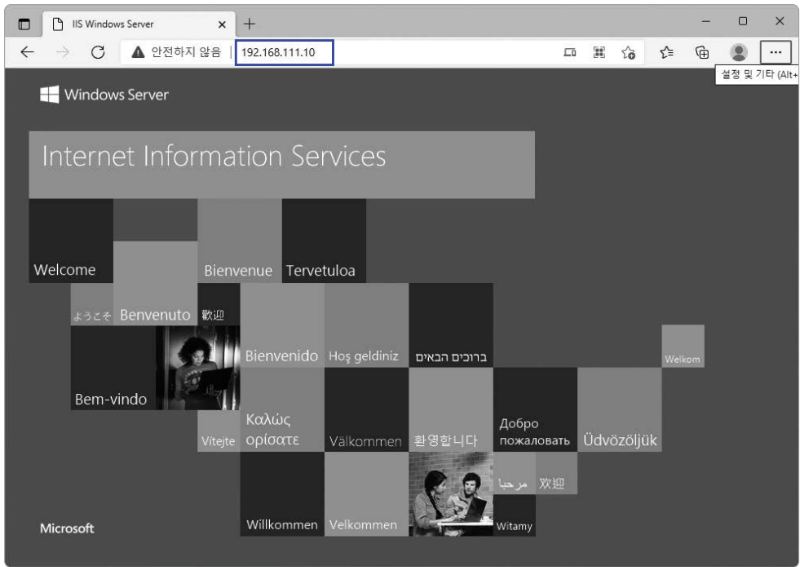Click the Bem-vindo tile

tap(113, 367)
